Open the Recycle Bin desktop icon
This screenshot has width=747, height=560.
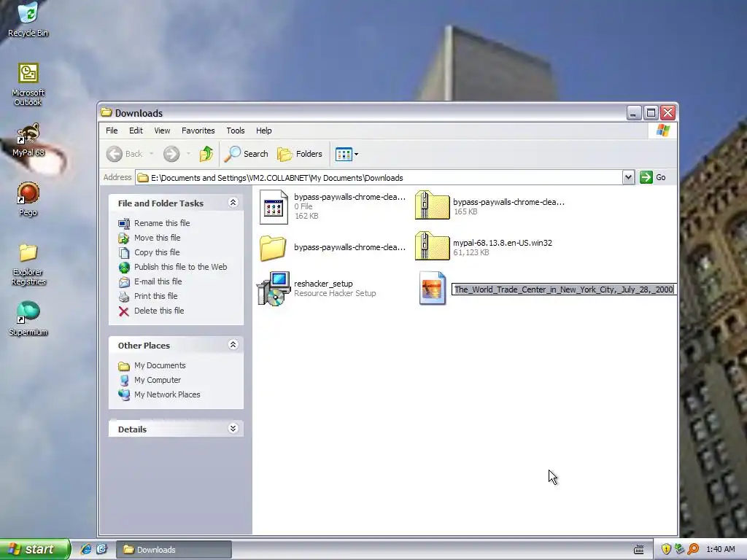click(x=28, y=19)
